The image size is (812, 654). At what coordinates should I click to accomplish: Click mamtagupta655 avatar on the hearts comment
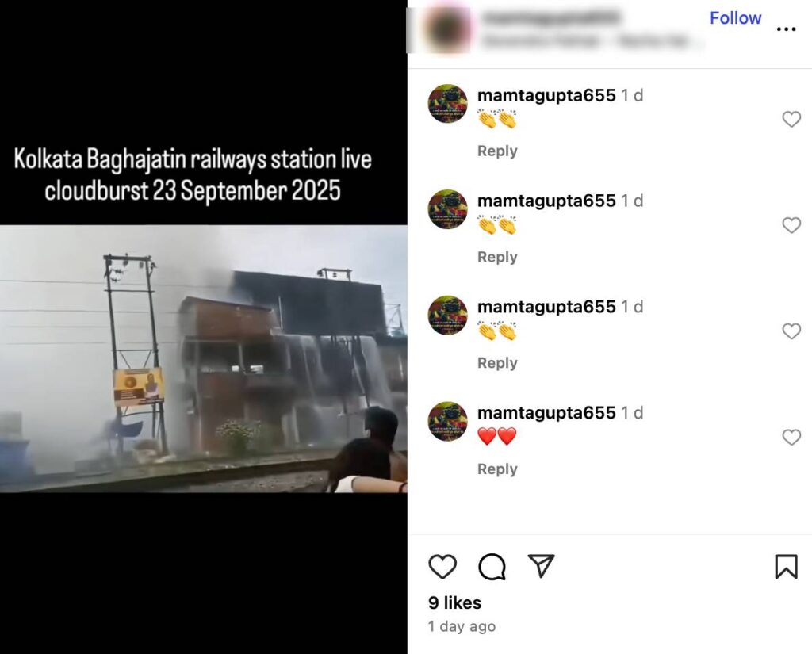(x=448, y=422)
